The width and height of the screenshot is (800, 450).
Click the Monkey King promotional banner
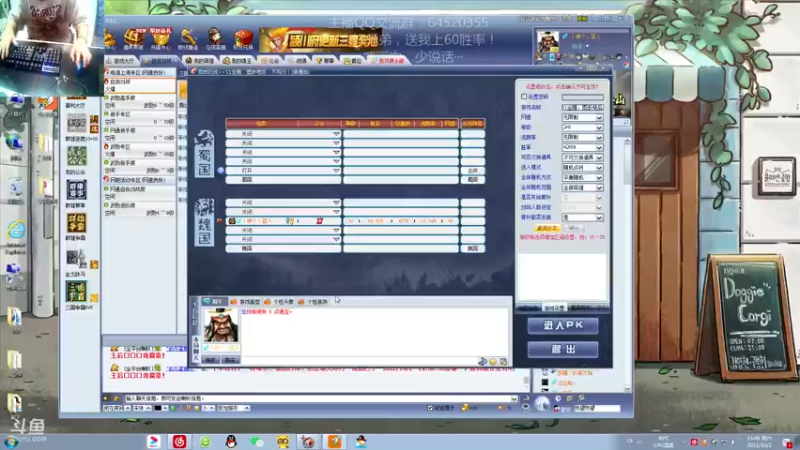click(x=320, y=40)
